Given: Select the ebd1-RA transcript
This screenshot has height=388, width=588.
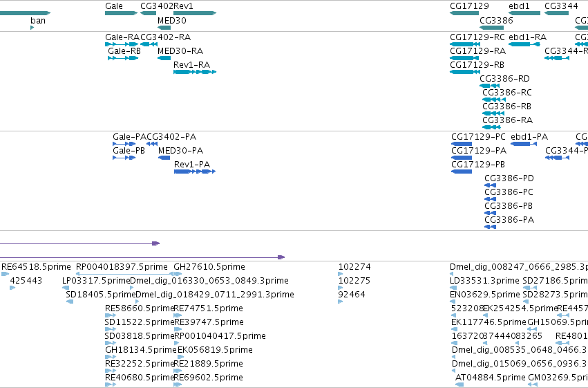Looking at the screenshot, I should (524, 44).
